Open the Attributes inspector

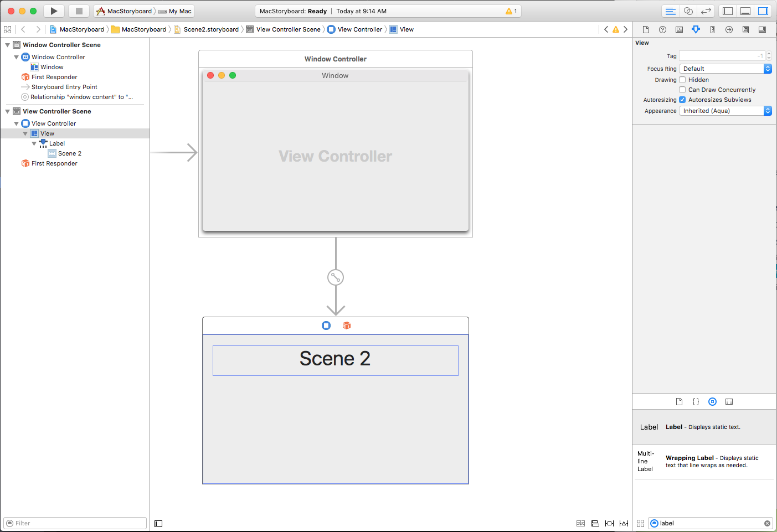(x=696, y=29)
